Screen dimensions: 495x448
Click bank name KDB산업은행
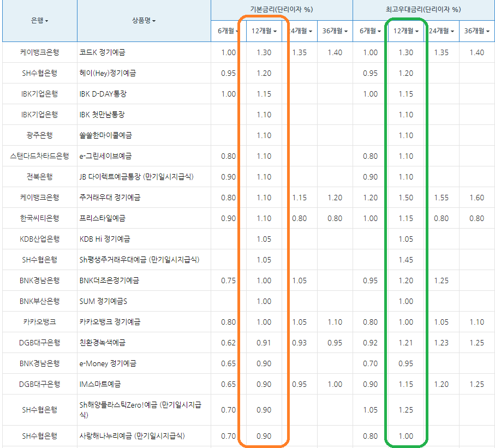[39, 239]
